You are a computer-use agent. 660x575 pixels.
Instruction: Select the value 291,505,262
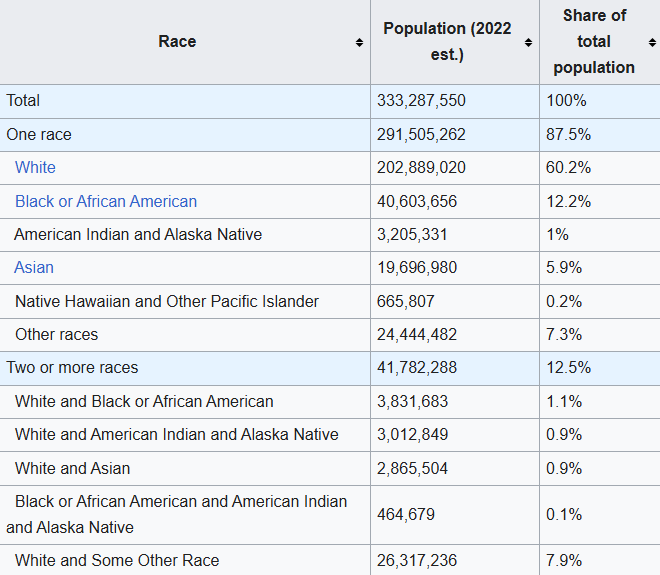click(x=421, y=134)
